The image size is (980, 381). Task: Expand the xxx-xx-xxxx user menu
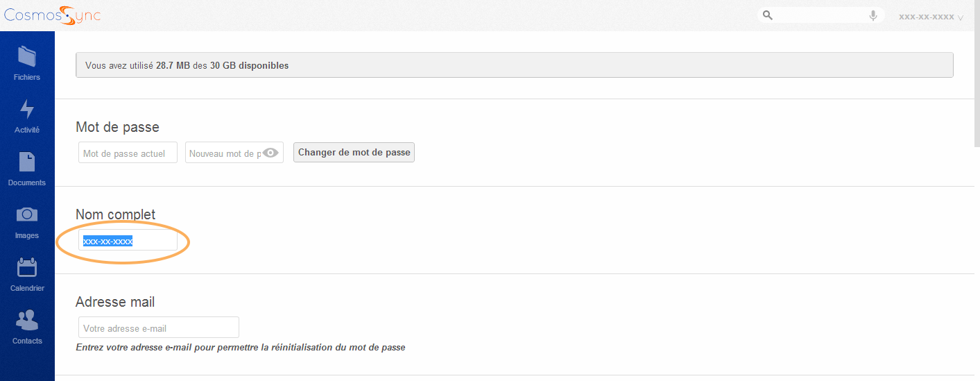point(931,17)
